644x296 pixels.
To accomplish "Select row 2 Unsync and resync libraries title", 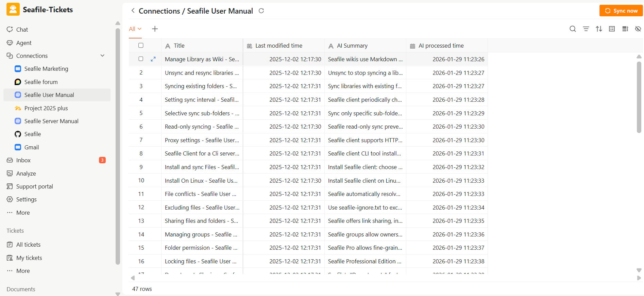I will [x=202, y=73].
